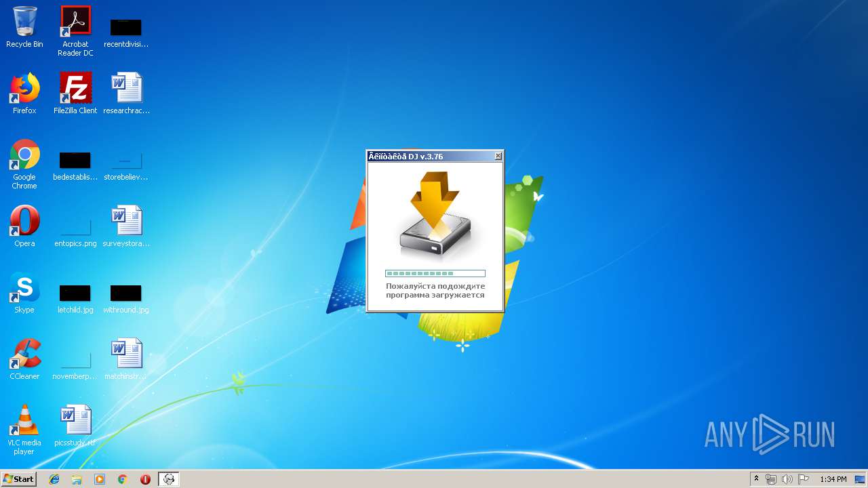Select the novemberp... file icon
This screenshot has width=868, height=488.
click(x=75, y=363)
